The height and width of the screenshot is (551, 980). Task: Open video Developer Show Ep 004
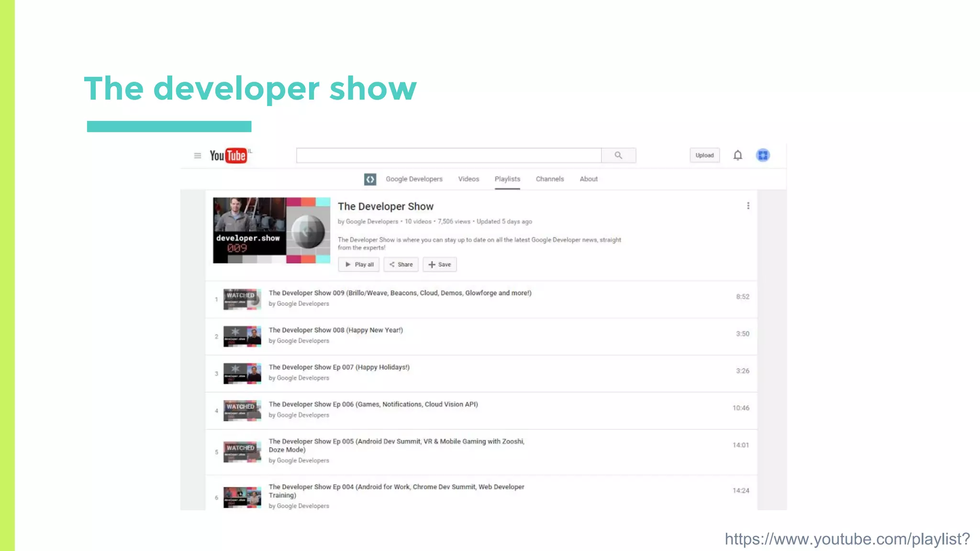[397, 491]
